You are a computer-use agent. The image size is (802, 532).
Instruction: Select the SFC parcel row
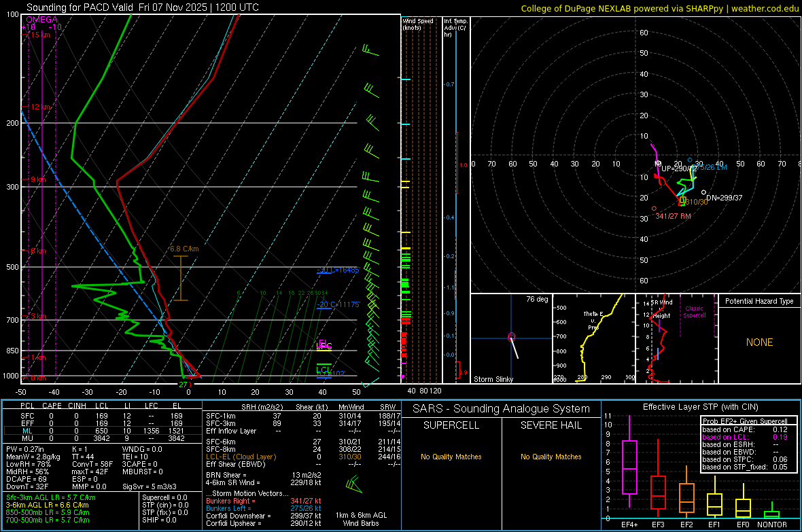(x=103, y=416)
